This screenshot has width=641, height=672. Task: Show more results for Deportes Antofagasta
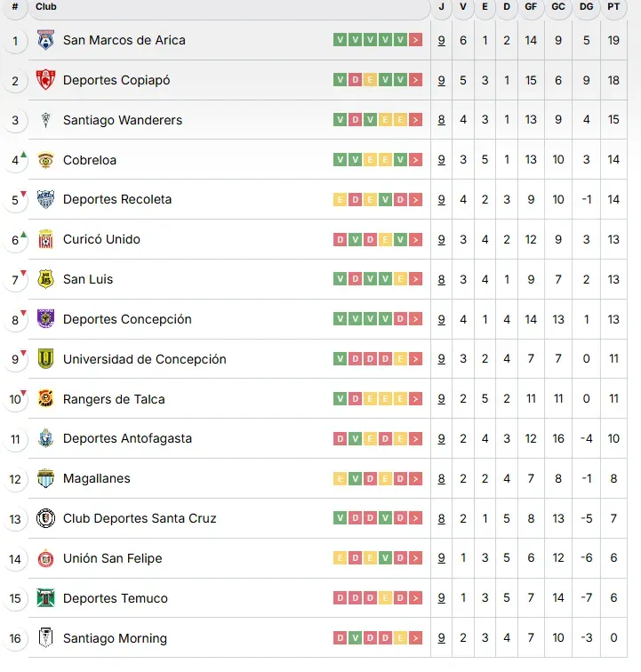[416, 439]
